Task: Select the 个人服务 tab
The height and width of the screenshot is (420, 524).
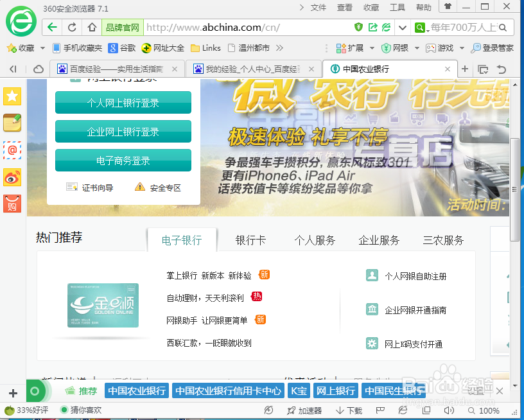Action: tap(315, 240)
